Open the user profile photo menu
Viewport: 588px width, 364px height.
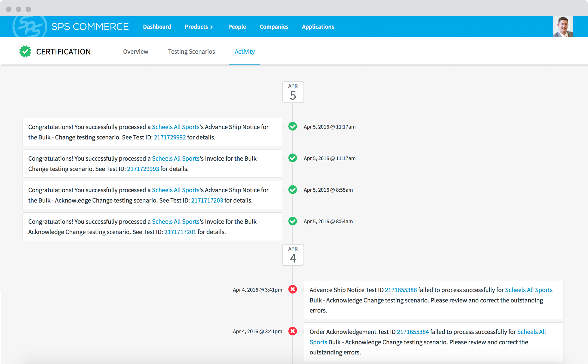pyautogui.click(x=563, y=27)
